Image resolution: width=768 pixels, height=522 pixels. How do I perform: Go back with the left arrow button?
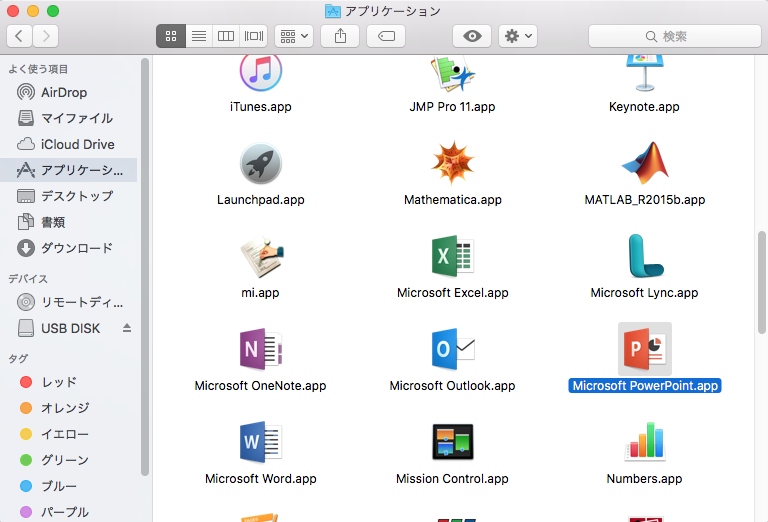[x=20, y=36]
